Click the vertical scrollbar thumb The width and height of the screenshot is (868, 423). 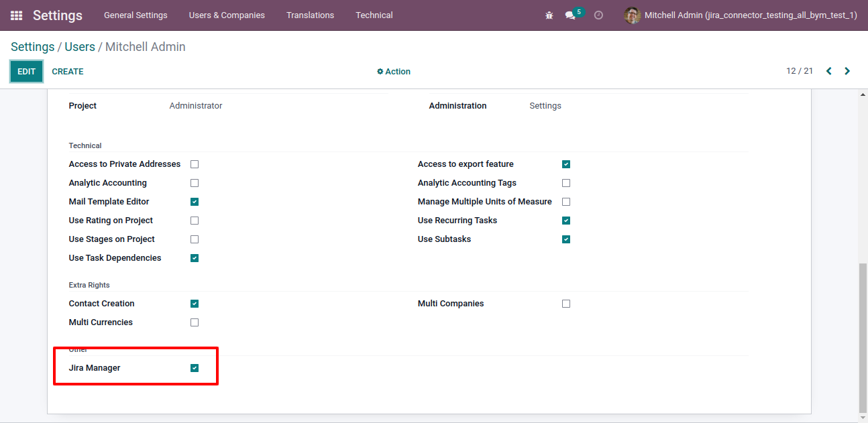coord(863,337)
